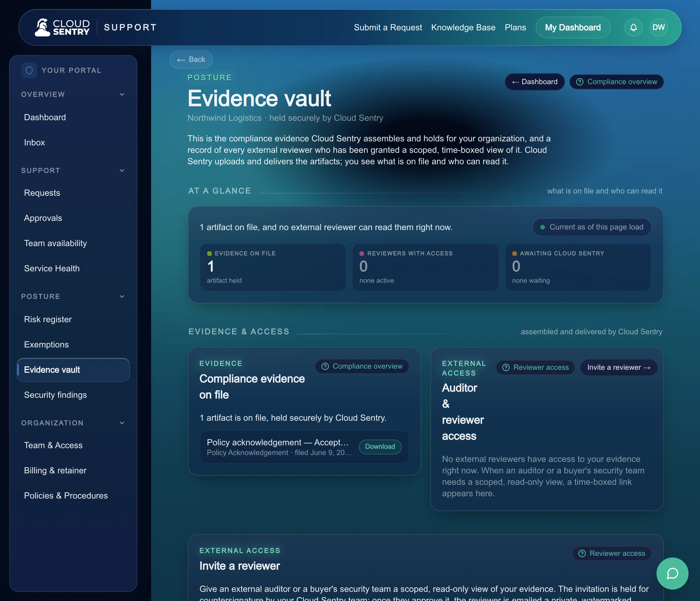Open the chat bubble widget
Viewport: 700px width, 601px height.
tap(672, 573)
